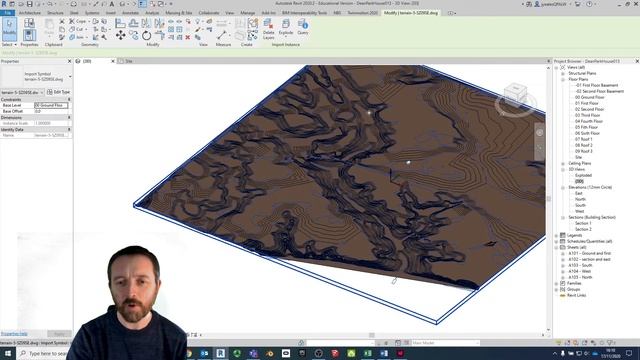Click the Delete Layers import instance tool
This screenshot has width=640, height=360.
[x=268, y=29]
